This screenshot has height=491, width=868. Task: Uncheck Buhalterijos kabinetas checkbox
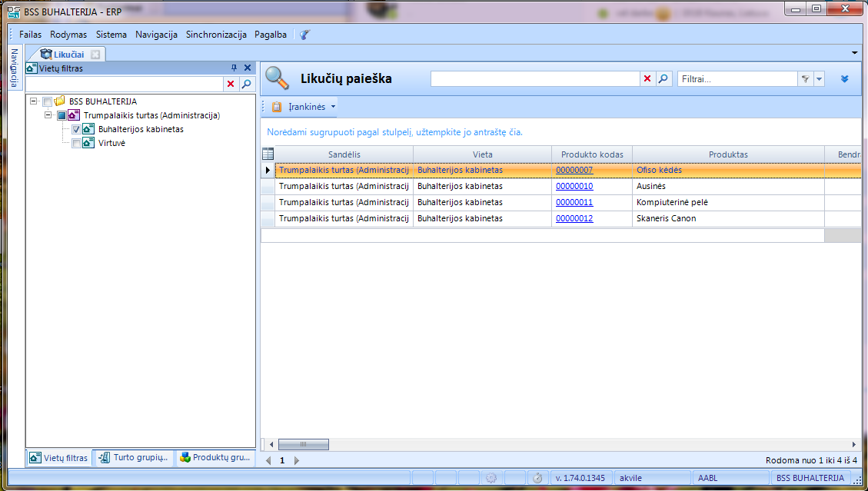coord(76,130)
